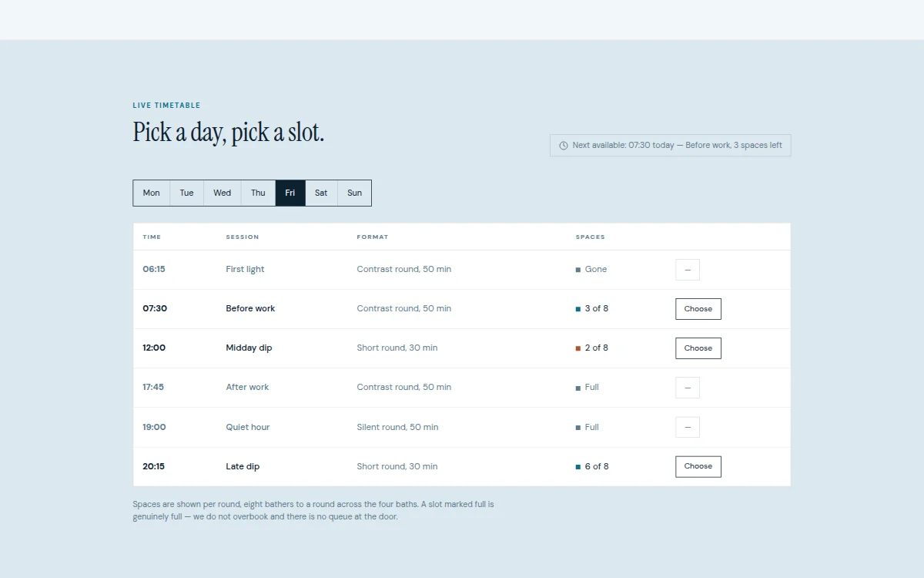924x578 pixels.
Task: Click the teal status square beside 6 of 8
Action: 578,467
